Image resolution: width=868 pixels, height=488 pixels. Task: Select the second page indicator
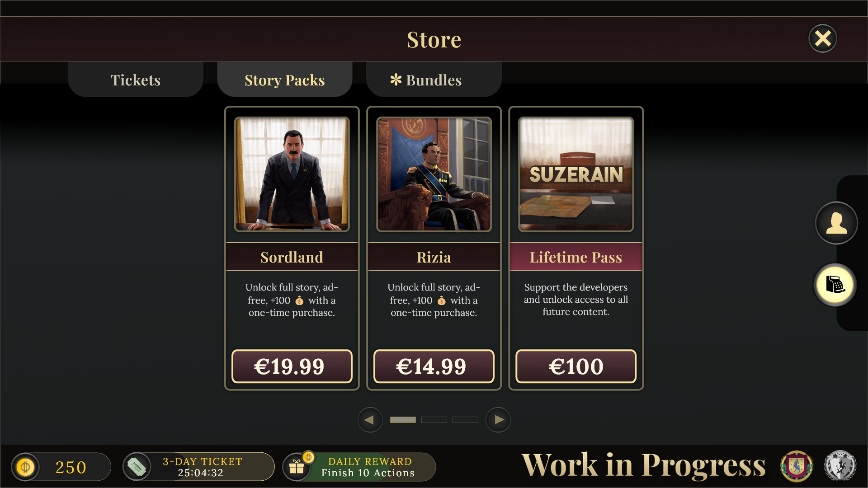[x=434, y=420]
